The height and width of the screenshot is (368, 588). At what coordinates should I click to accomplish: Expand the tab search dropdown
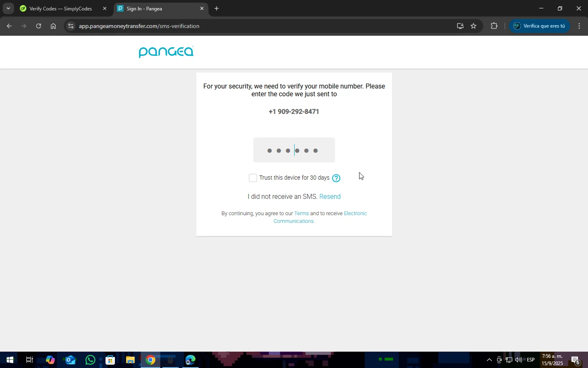[8, 8]
